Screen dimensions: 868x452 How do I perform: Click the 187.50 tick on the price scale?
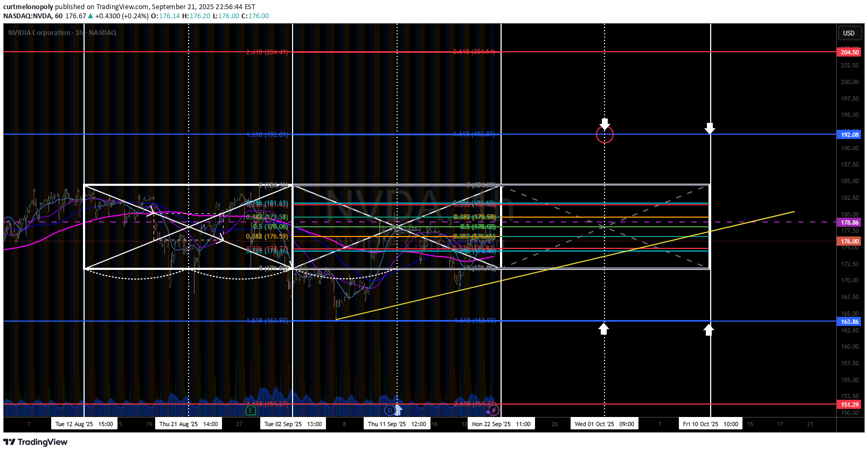tap(850, 165)
